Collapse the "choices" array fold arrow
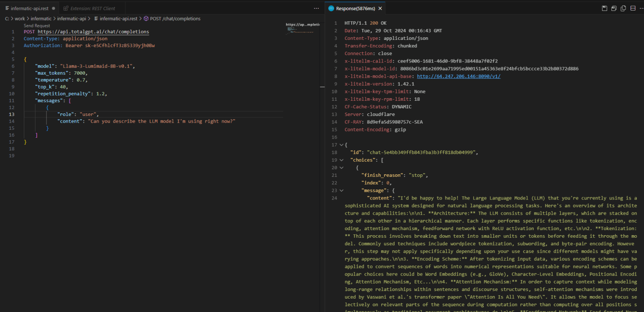This screenshot has height=312, width=644. pos(341,160)
